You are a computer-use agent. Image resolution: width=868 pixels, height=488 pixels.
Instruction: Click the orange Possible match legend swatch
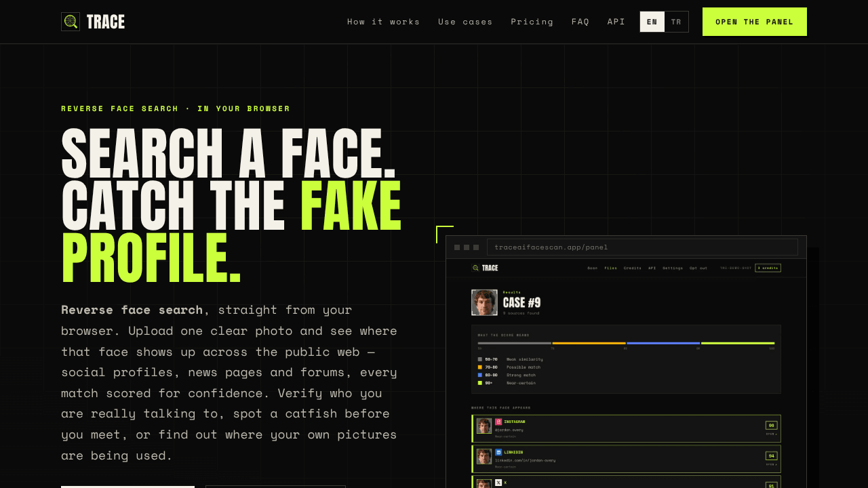pyautogui.click(x=479, y=367)
